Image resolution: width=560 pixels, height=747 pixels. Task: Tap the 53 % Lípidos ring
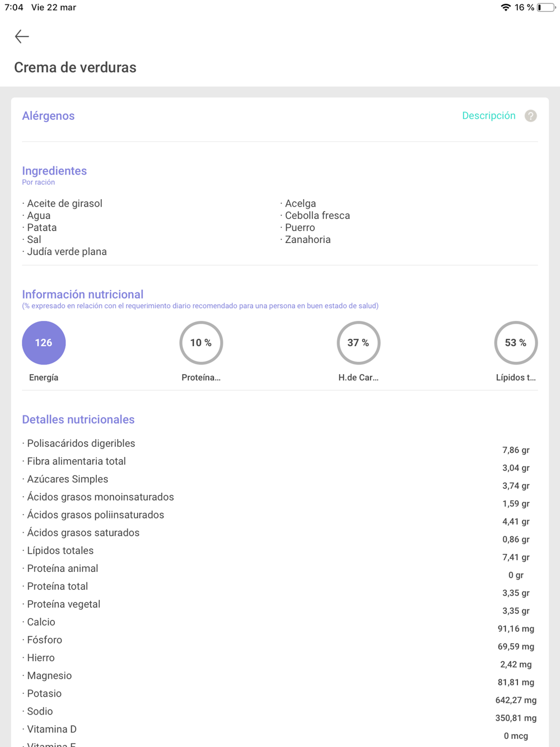coord(515,343)
